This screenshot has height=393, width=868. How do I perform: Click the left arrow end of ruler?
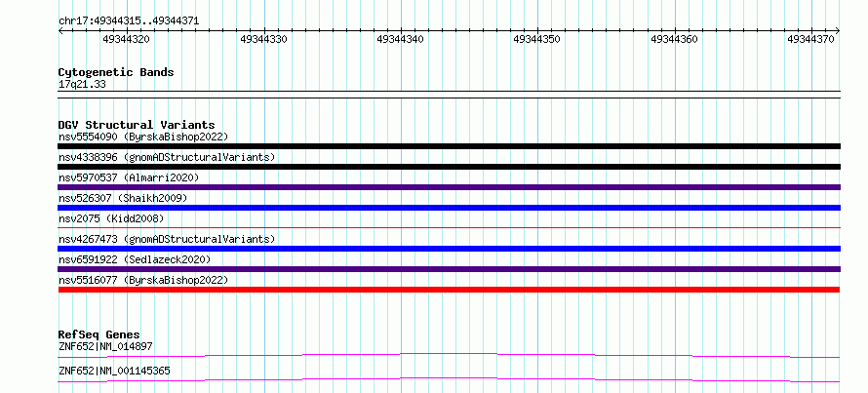(60, 30)
